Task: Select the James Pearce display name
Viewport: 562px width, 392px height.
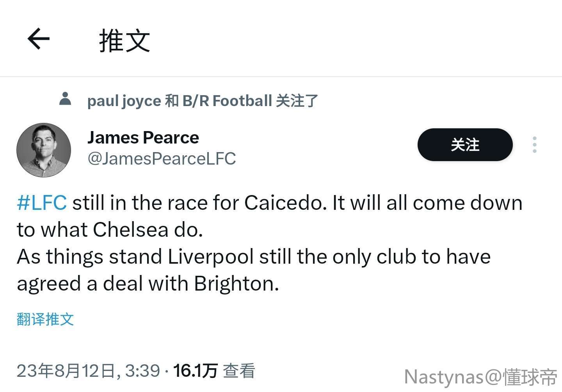Action: point(143,138)
